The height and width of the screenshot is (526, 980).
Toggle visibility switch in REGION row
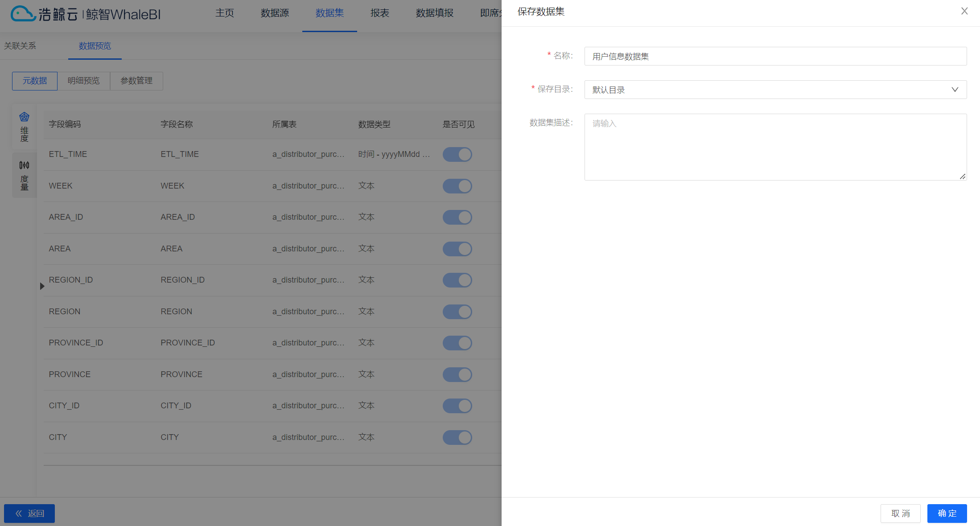457,312
